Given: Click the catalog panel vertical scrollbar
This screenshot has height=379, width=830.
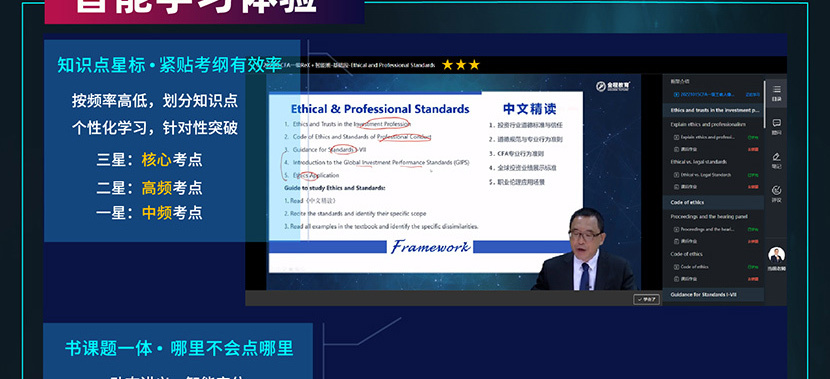Looking at the screenshot, I should click(x=764, y=103).
